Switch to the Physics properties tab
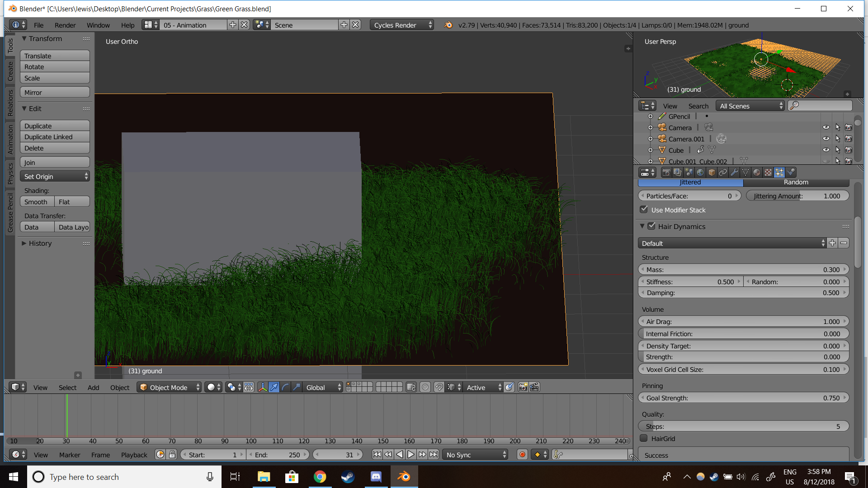 coord(791,173)
